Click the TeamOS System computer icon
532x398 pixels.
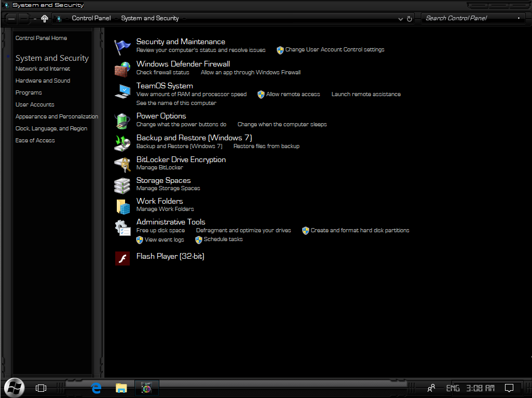coord(122,91)
